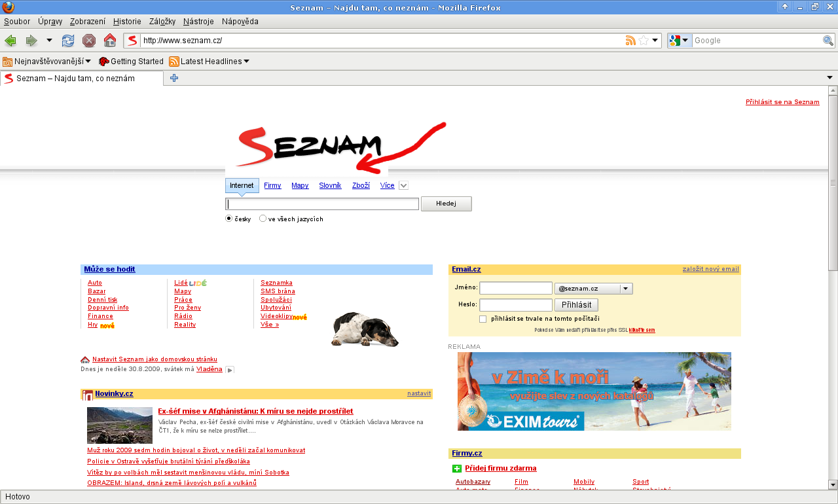Switch to Slovník search tab
The height and width of the screenshot is (504, 838).
point(330,186)
